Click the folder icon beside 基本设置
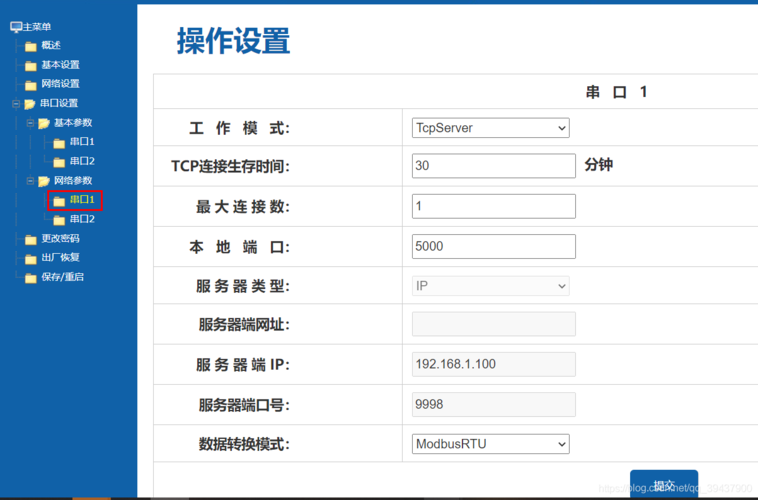Viewport: 758px width, 500px height. tap(30, 65)
